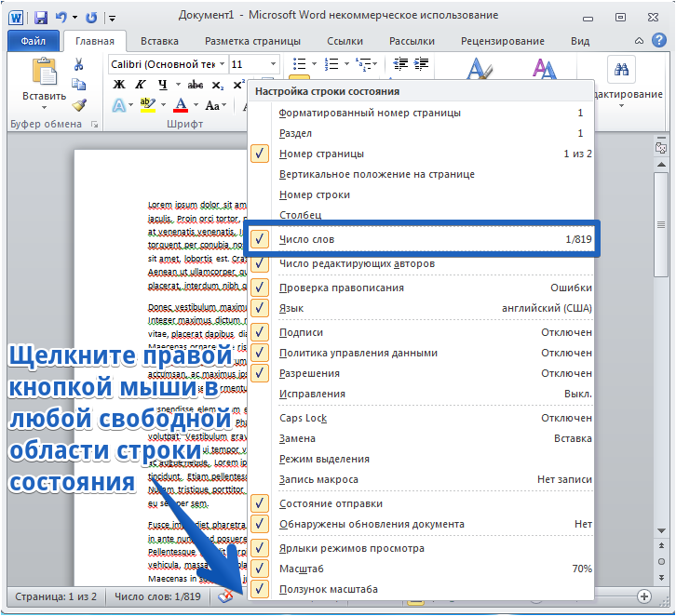Image resolution: width=676 pixels, height=616 pixels.
Task: Click the spelling check icon in status bar
Action: [x=225, y=596]
